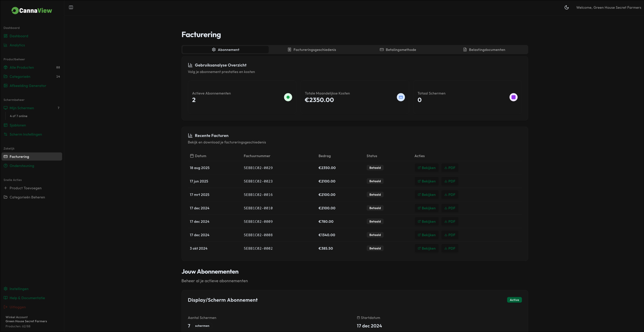This screenshot has width=644, height=332.
Task: Open the Analytics sidebar item
Action: [x=17, y=45]
